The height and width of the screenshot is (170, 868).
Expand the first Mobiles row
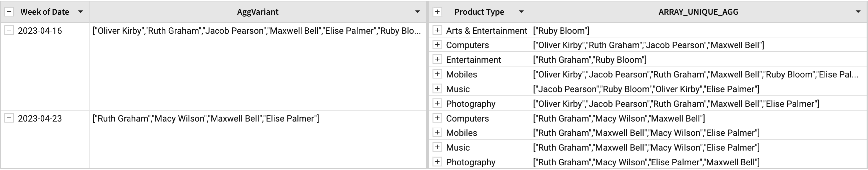pyautogui.click(x=437, y=74)
